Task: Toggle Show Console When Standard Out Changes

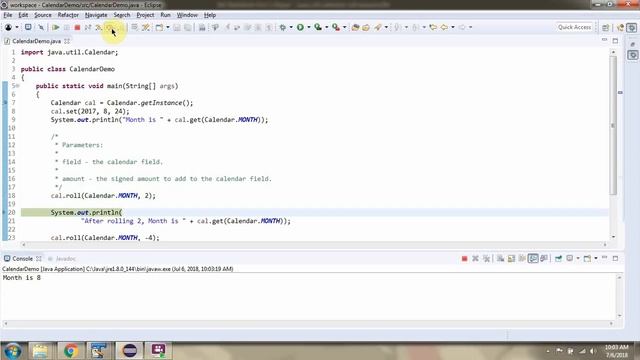Action: pos(533,258)
